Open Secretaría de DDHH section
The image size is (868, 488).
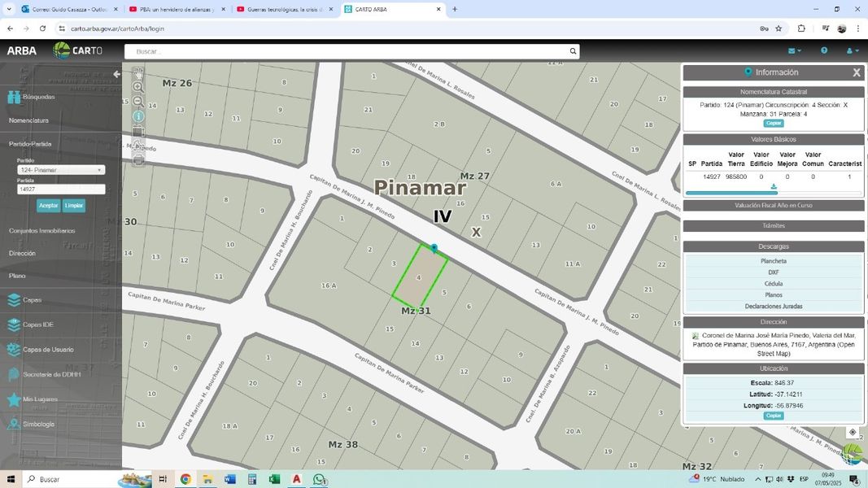pyautogui.click(x=44, y=375)
